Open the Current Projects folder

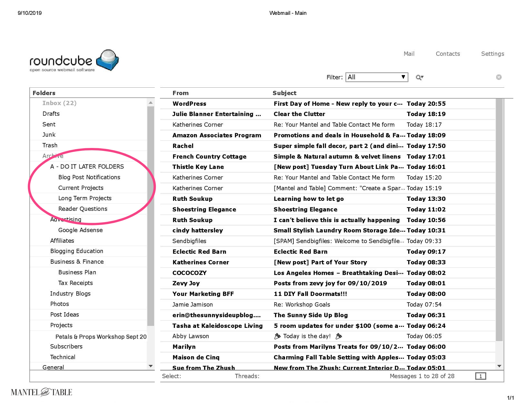(x=88, y=188)
